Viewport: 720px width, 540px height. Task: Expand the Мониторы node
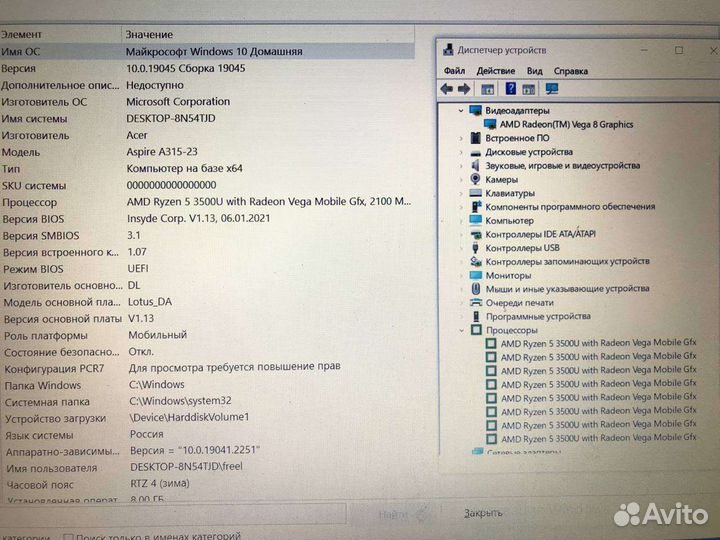click(x=461, y=276)
